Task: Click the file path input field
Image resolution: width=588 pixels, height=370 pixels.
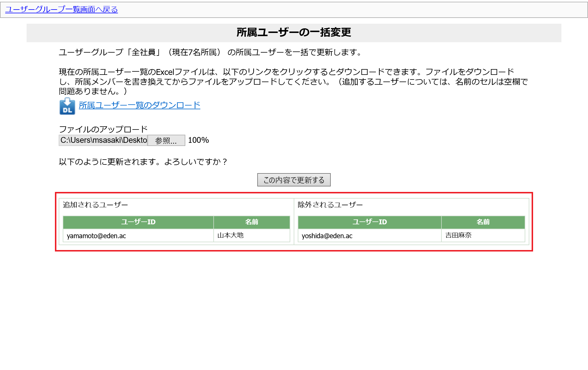Action: point(103,140)
